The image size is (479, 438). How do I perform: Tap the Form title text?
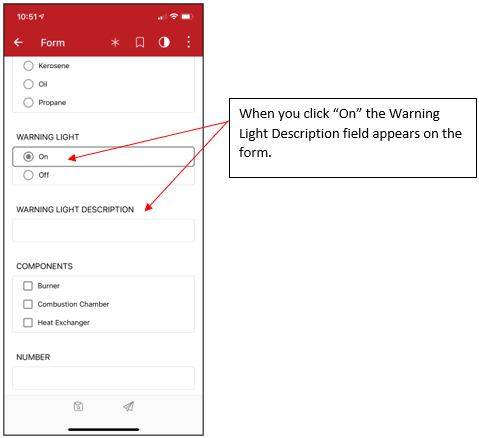pos(53,43)
